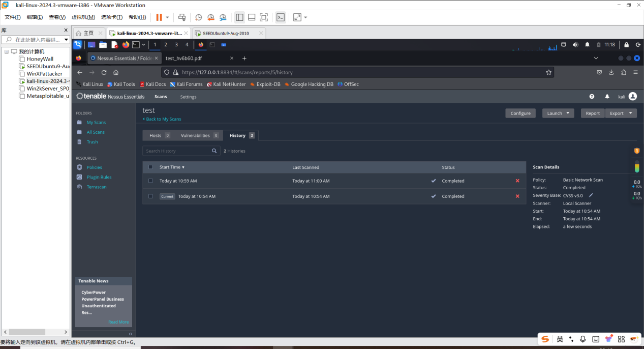Image resolution: width=644 pixels, height=349 pixels.
Task: Switch to the Vulnerabilities tab
Action: [199, 135]
